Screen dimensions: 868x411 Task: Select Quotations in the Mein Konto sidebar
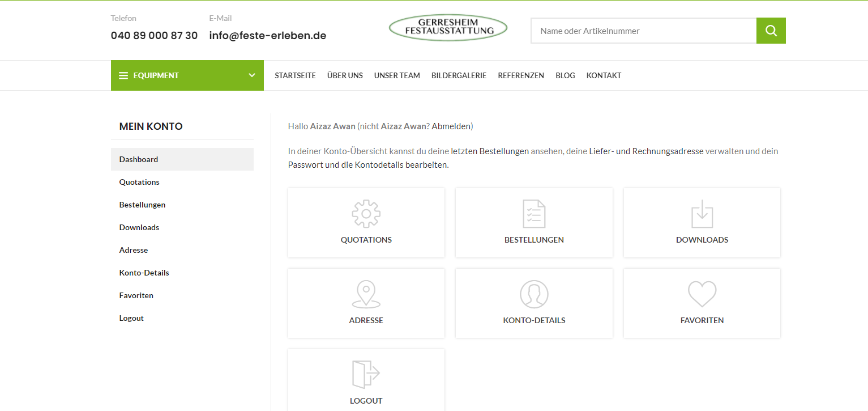tap(182, 182)
